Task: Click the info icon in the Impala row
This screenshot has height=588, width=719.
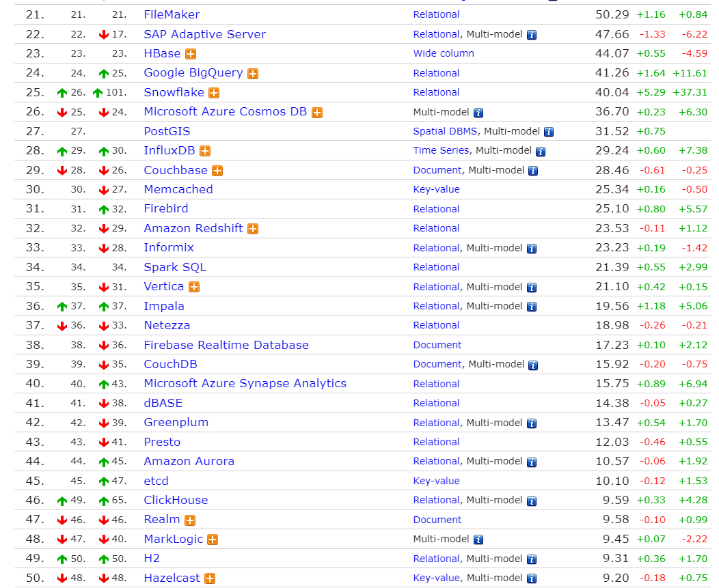Action: [x=532, y=307]
